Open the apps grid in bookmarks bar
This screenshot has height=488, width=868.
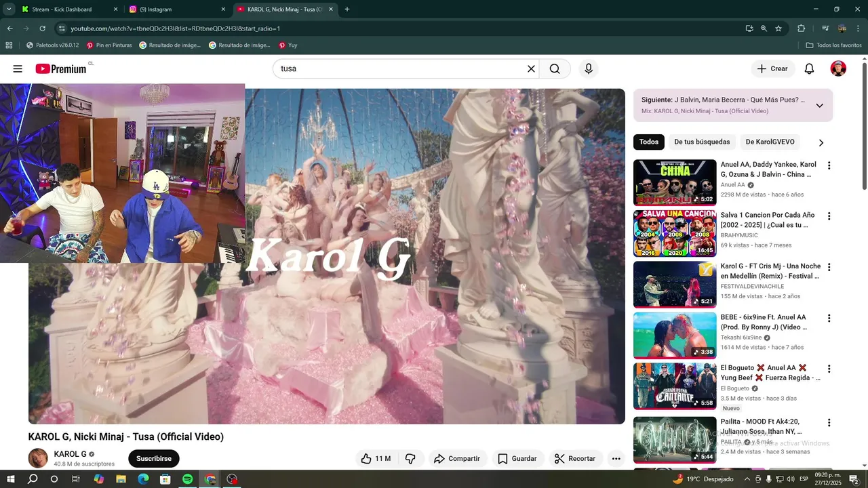(x=9, y=45)
